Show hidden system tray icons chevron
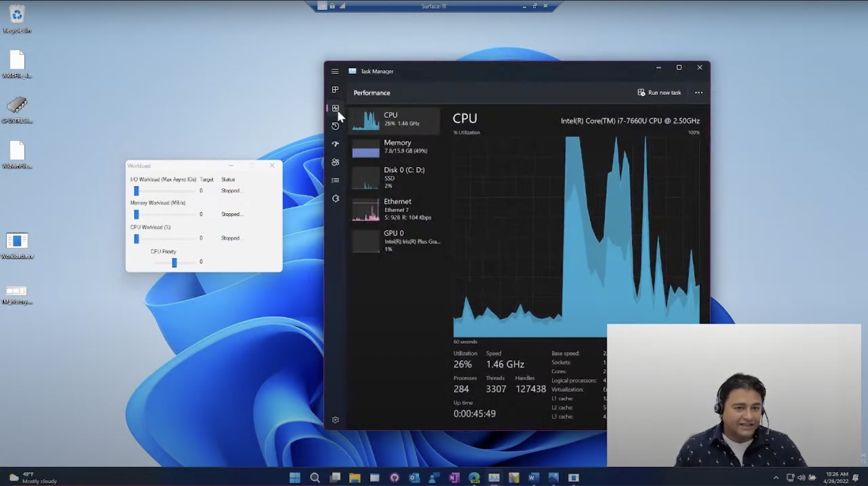This screenshot has height=486, width=868. 776,478
